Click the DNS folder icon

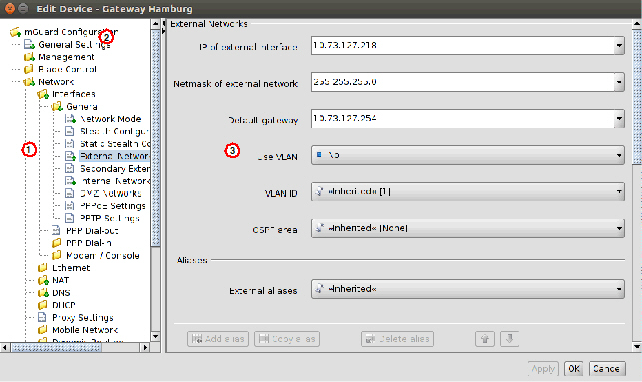click(x=43, y=293)
